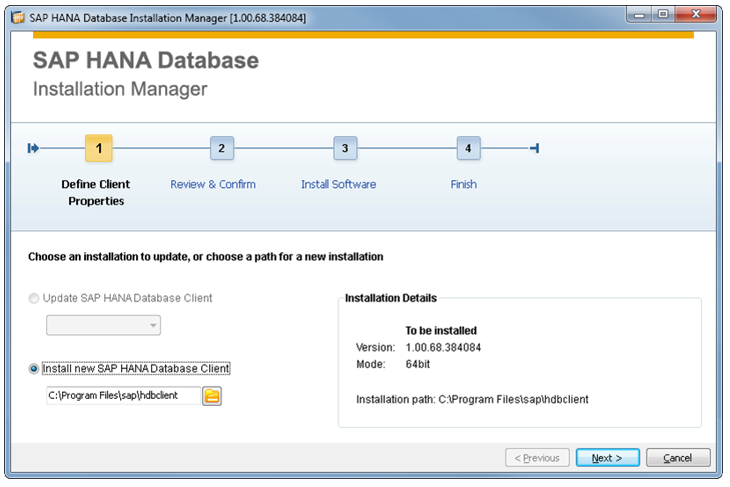The height and width of the screenshot is (487, 730).
Task: Go to the Install Software step
Action: tap(338, 184)
